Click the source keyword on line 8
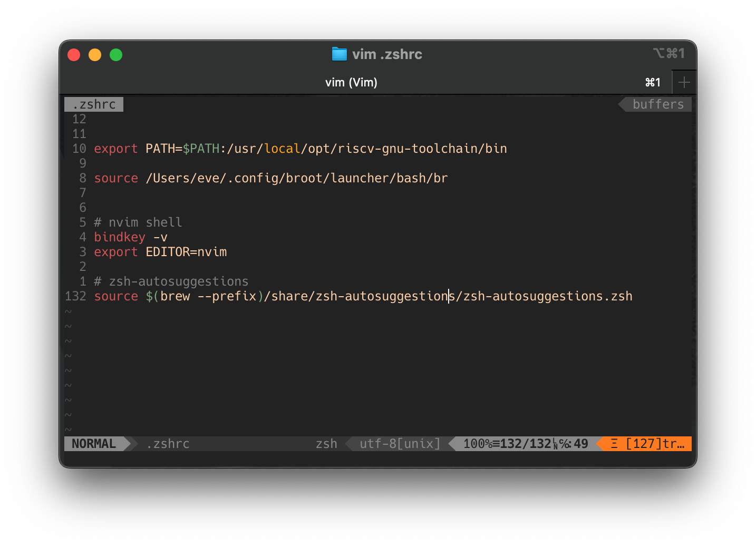Viewport: 756px width, 546px height. 116,178
